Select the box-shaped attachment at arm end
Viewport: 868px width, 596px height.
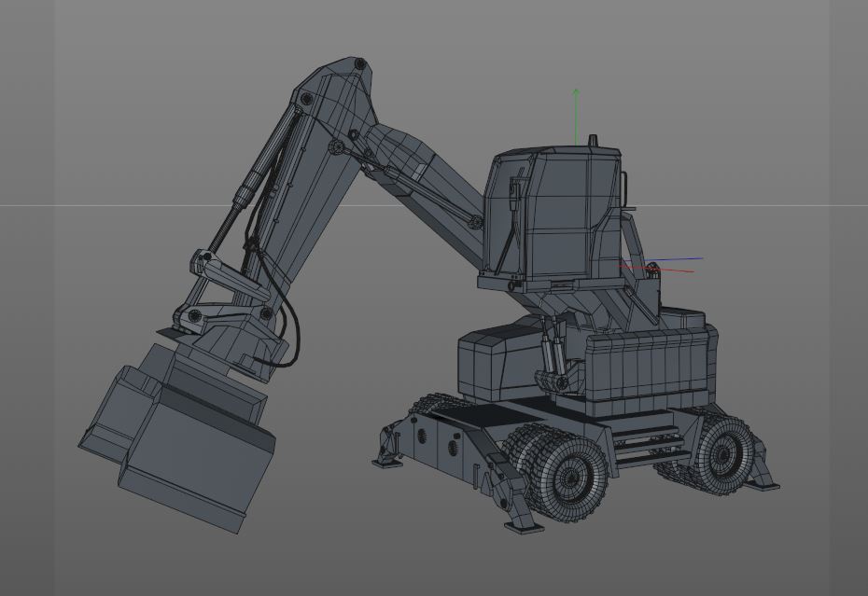click(178, 437)
